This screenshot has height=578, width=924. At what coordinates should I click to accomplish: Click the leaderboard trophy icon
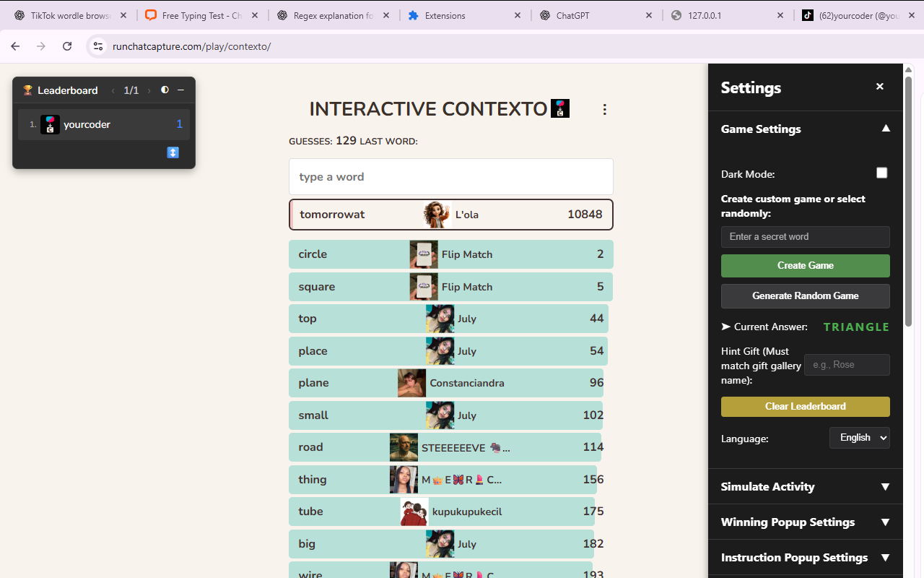(x=27, y=90)
